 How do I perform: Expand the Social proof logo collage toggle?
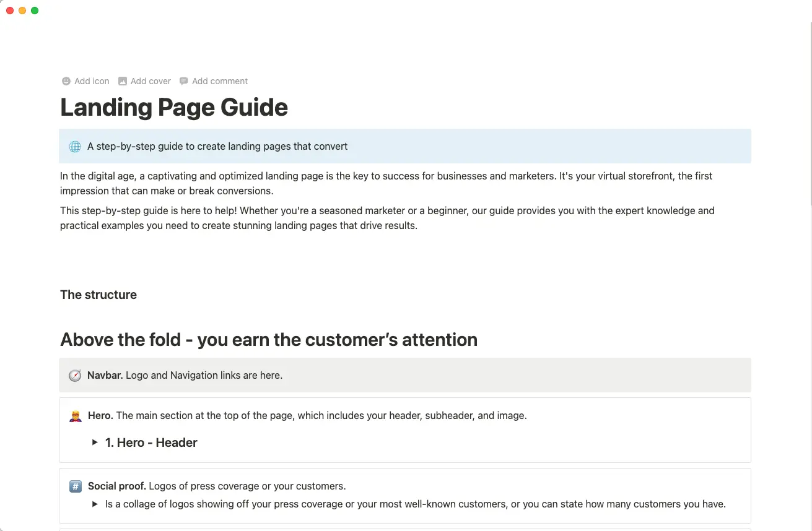click(x=95, y=504)
